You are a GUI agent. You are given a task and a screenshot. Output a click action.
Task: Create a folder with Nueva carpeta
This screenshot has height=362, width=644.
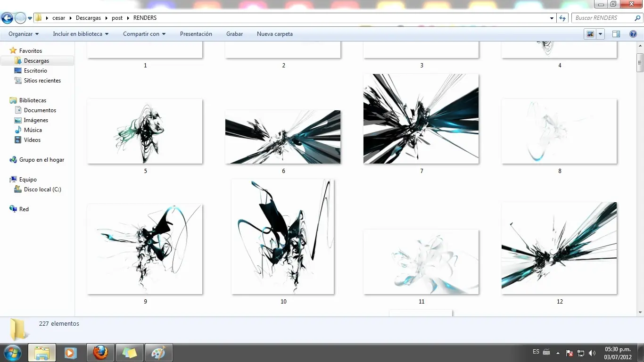(x=275, y=34)
